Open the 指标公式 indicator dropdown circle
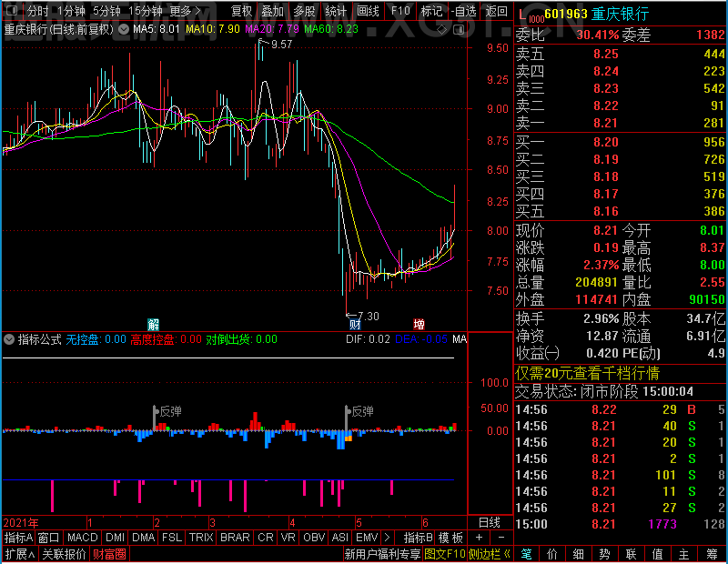 pyautogui.click(x=9, y=339)
